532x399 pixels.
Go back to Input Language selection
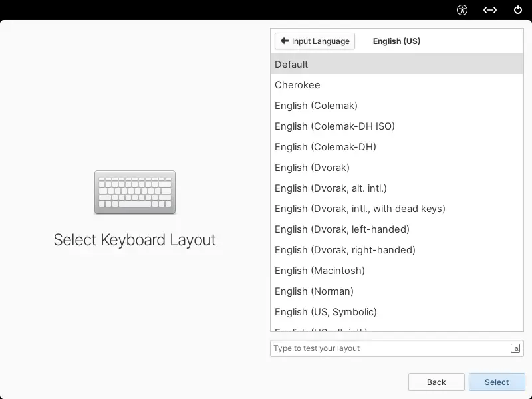pyautogui.click(x=315, y=41)
